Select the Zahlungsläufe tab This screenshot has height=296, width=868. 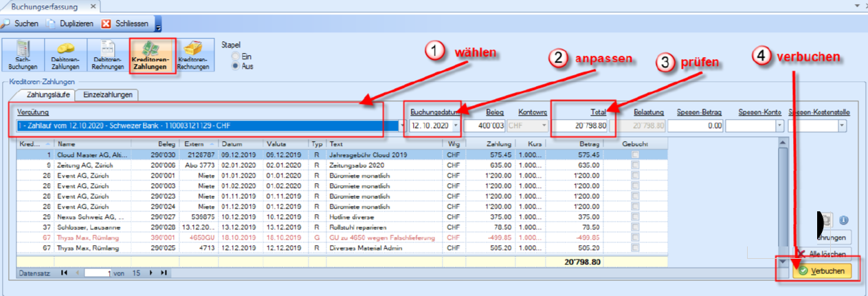point(47,95)
